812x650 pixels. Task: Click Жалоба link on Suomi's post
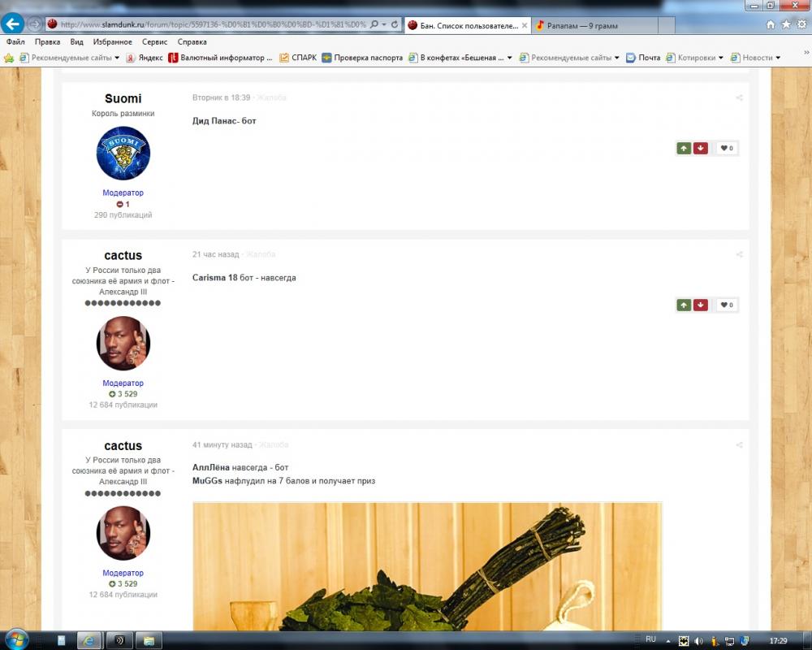pos(271,97)
